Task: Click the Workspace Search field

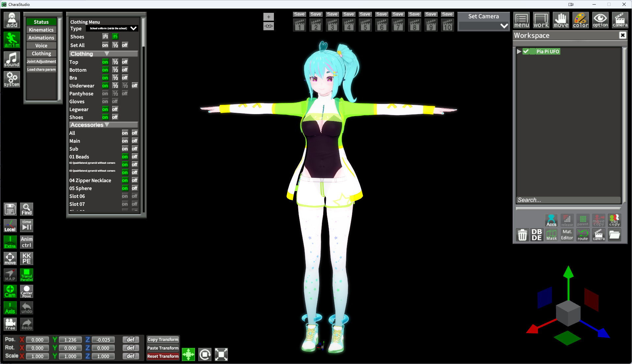Action: pyautogui.click(x=568, y=200)
